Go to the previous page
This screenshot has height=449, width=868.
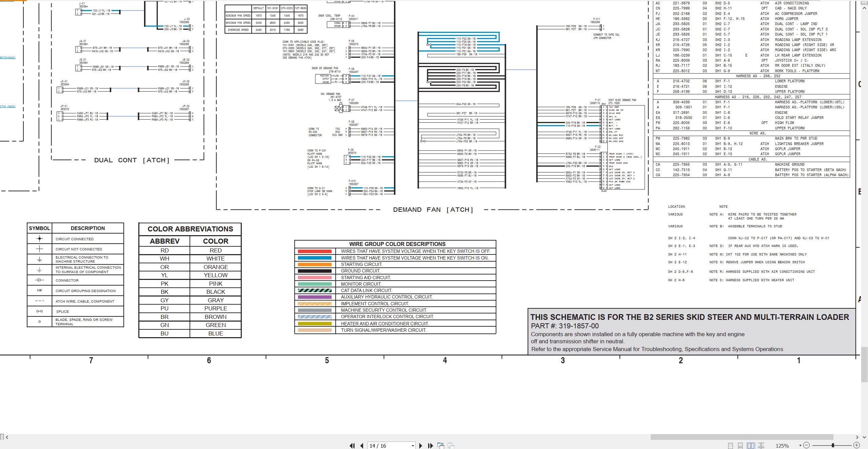[x=362, y=446]
